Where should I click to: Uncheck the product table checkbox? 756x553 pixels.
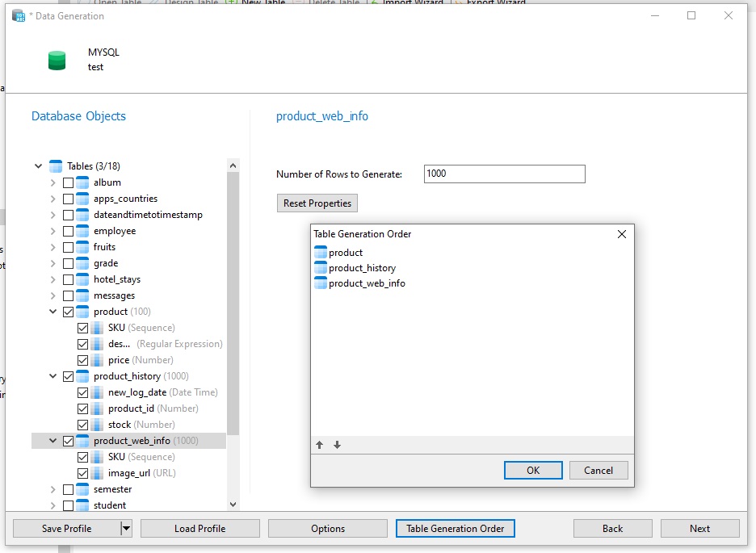(x=68, y=312)
